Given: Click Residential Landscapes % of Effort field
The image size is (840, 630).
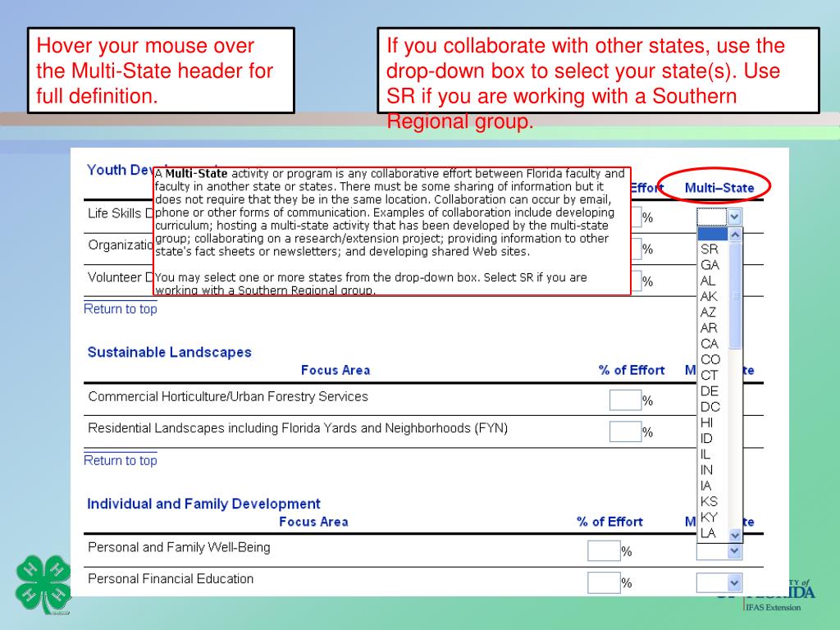Looking at the screenshot, I should [625, 431].
